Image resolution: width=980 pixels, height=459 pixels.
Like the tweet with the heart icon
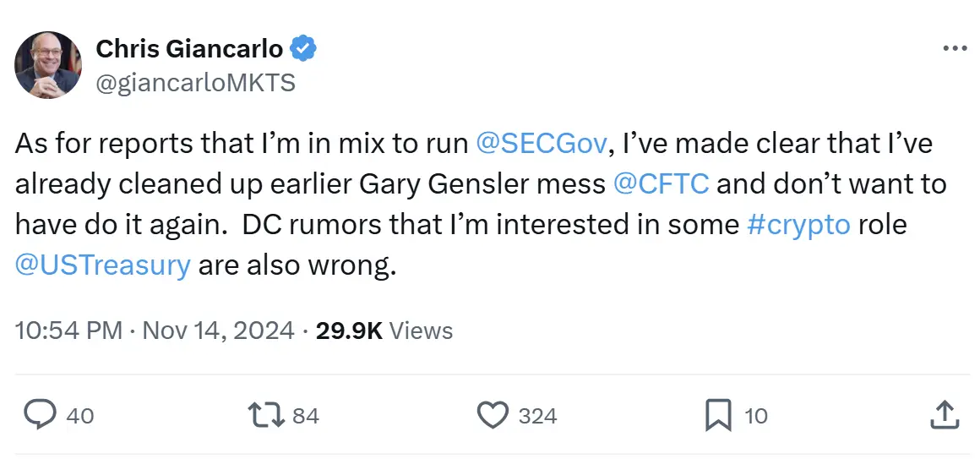(491, 415)
